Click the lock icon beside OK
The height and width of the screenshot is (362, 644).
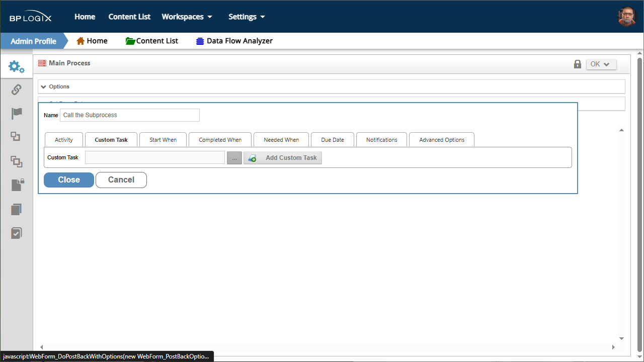point(578,64)
